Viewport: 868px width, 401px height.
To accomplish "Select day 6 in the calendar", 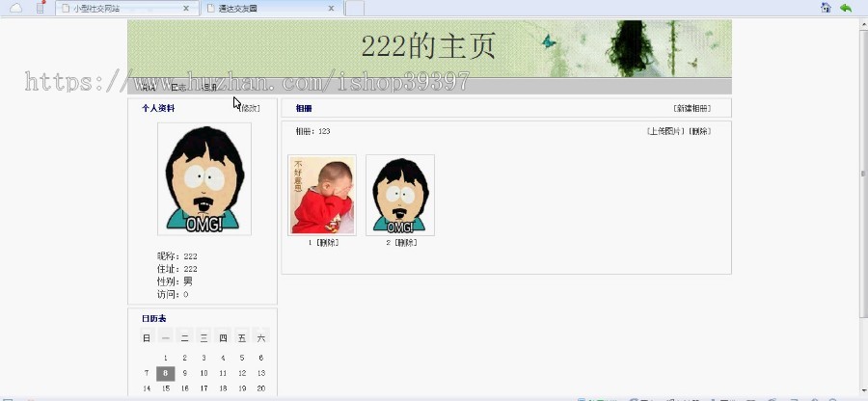I will 260,358.
